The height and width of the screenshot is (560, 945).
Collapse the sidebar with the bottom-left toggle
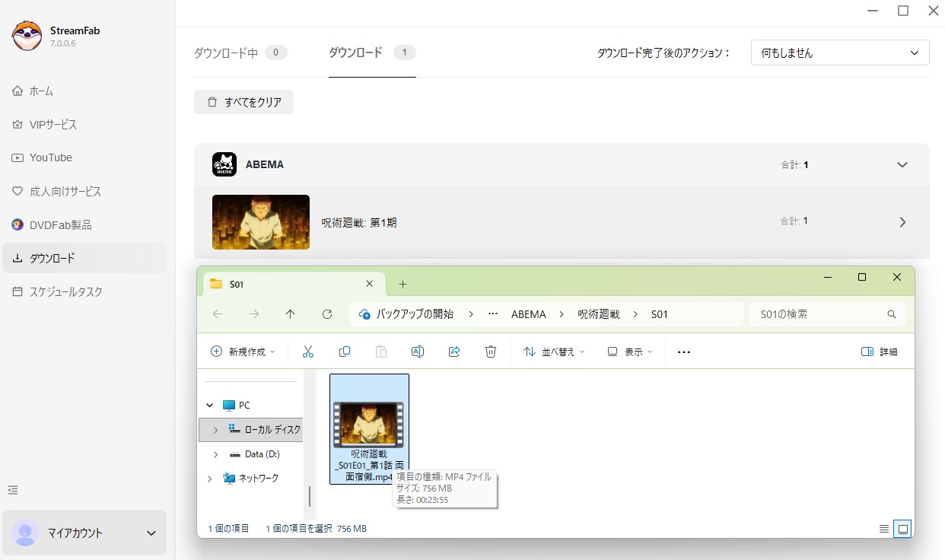tap(13, 490)
